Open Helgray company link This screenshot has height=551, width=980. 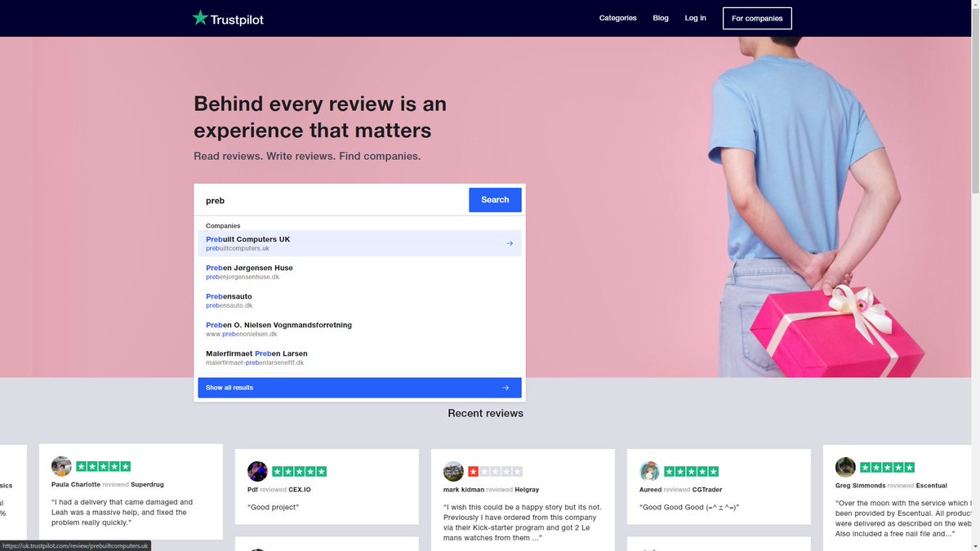coord(527,490)
